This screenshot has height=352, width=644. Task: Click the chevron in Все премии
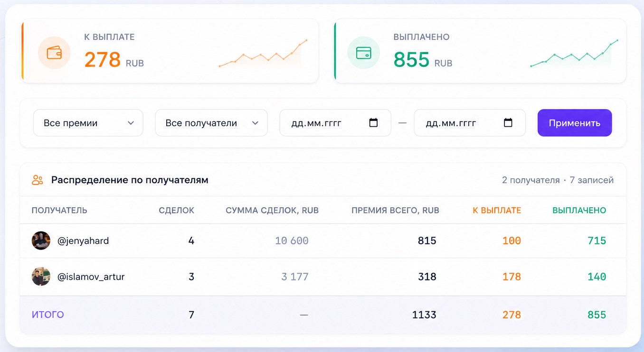coord(131,123)
